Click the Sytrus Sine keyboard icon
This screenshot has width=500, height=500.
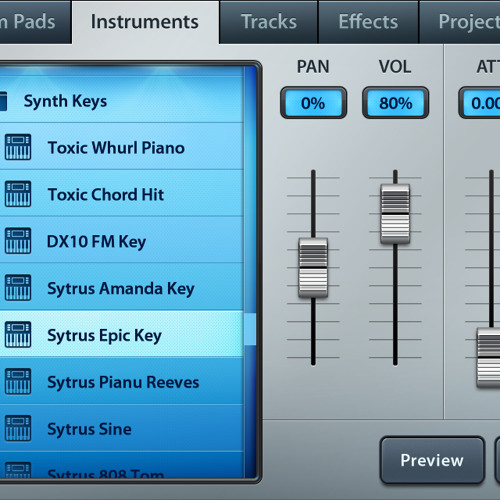[18, 428]
